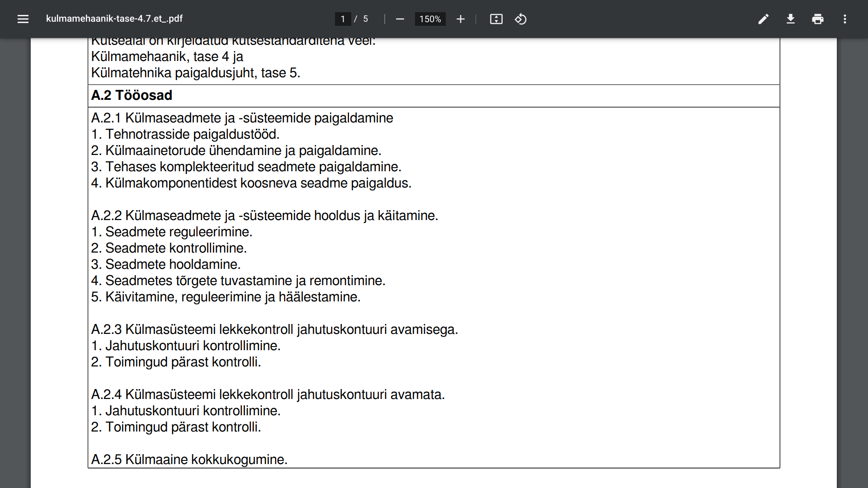This screenshot has width=868, height=488.
Task: Open the three-dot more actions menu
Action: point(844,19)
